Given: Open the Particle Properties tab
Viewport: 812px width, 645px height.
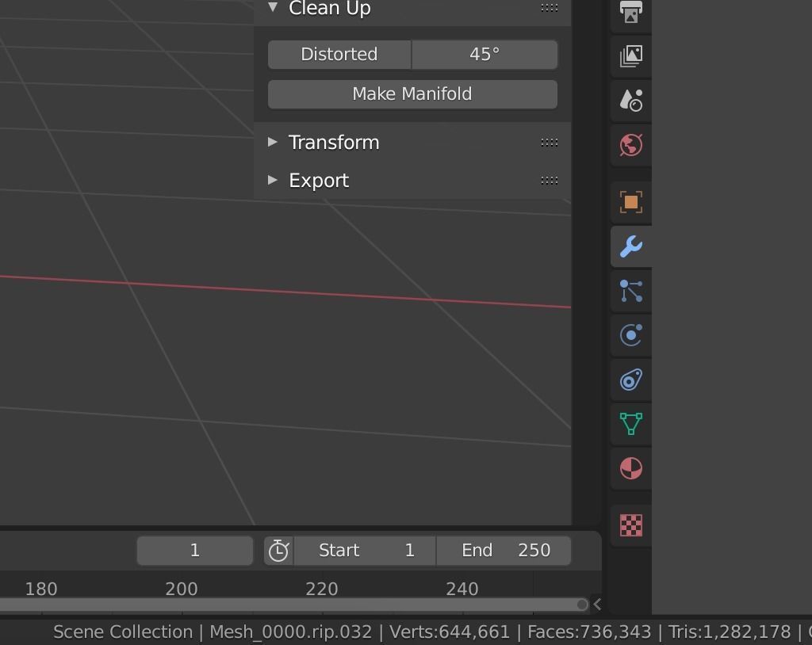Looking at the screenshot, I should coord(630,292).
